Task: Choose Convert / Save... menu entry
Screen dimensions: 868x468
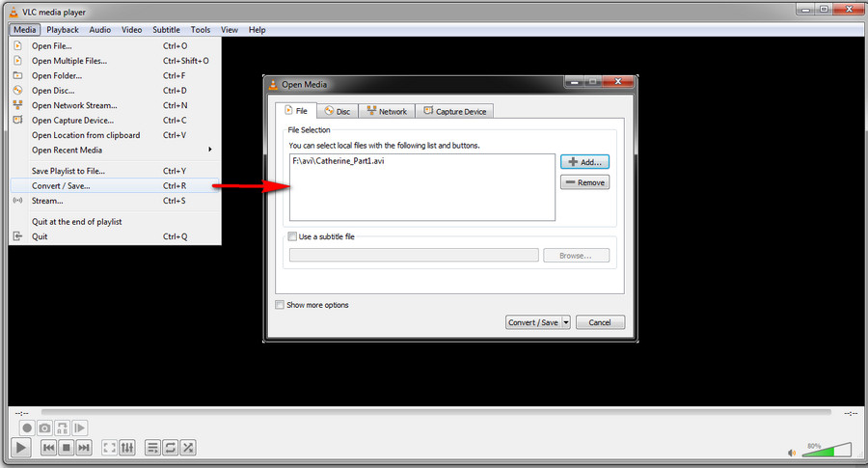Action: pyautogui.click(x=115, y=186)
